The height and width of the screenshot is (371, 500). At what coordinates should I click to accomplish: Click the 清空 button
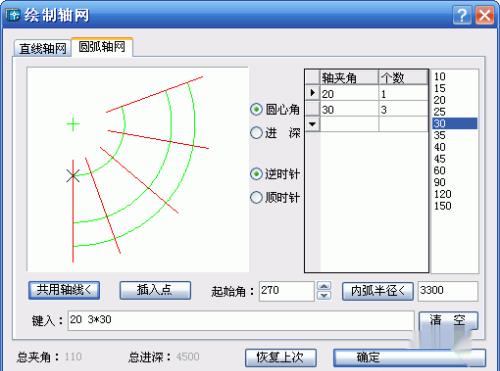(448, 321)
